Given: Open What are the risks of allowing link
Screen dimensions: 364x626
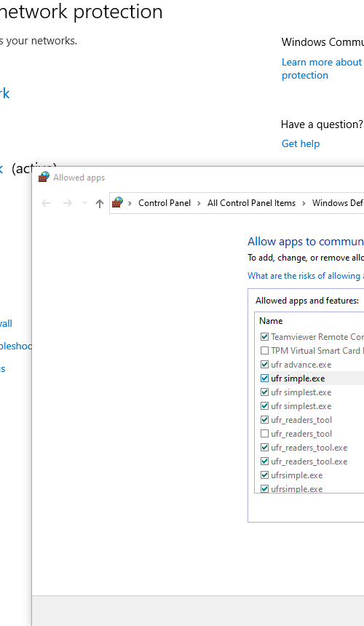Looking at the screenshot, I should click(x=306, y=276).
